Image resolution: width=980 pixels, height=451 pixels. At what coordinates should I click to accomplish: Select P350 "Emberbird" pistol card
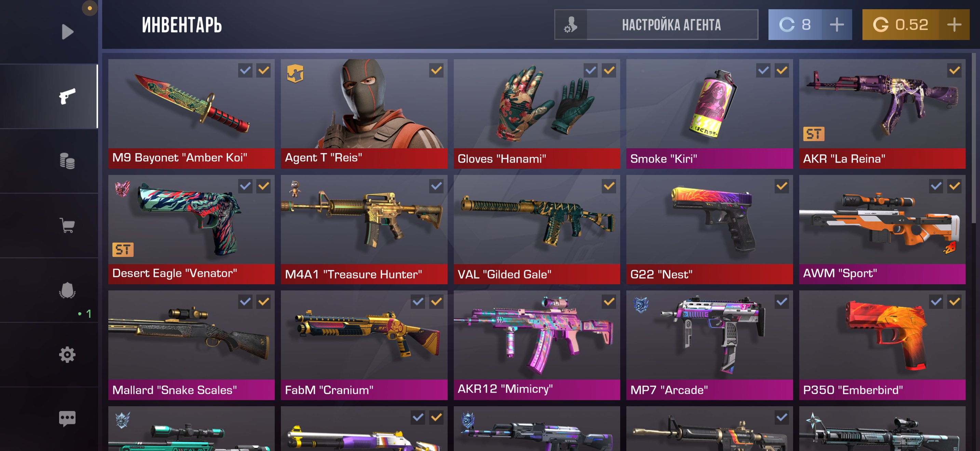point(882,345)
